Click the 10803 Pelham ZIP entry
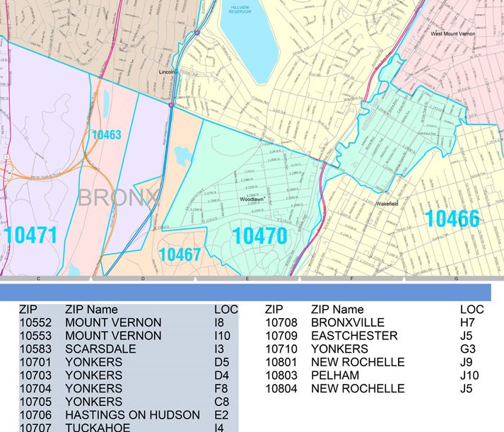 312,375
